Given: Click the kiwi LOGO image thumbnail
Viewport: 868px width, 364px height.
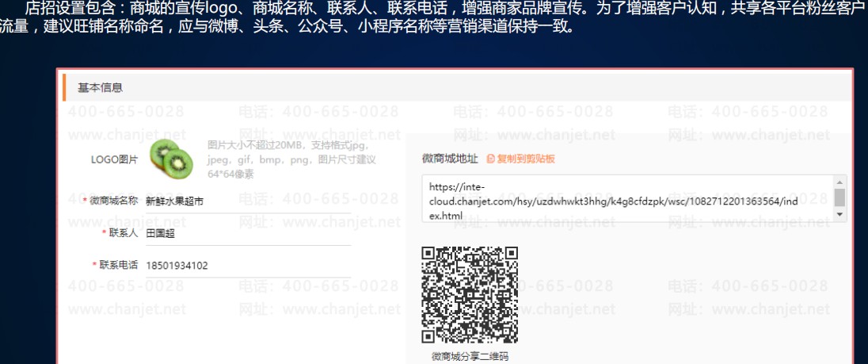Looking at the screenshot, I should point(172,159).
